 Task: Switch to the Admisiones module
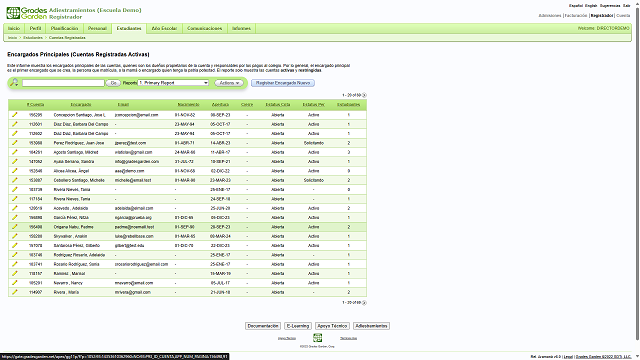pos(550,16)
